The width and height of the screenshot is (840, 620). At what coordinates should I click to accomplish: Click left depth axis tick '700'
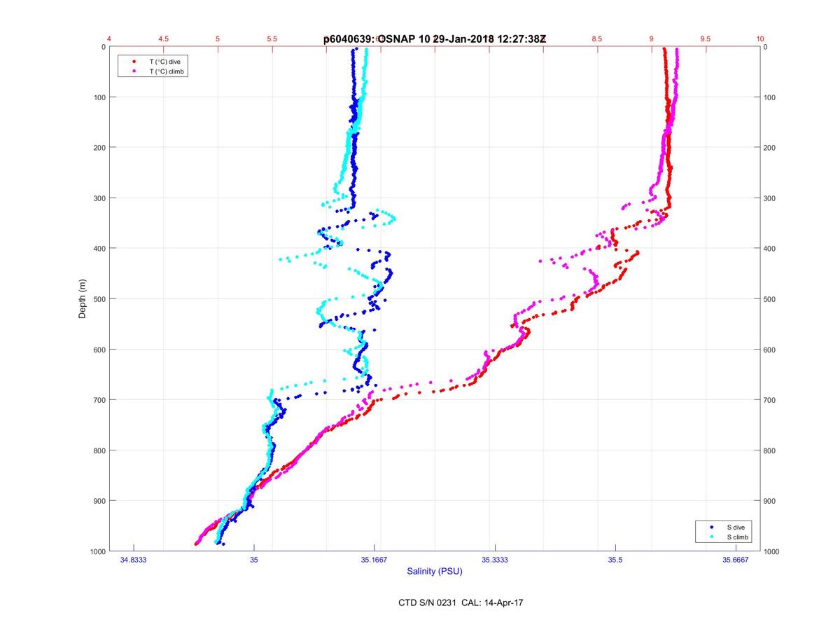[x=99, y=400]
